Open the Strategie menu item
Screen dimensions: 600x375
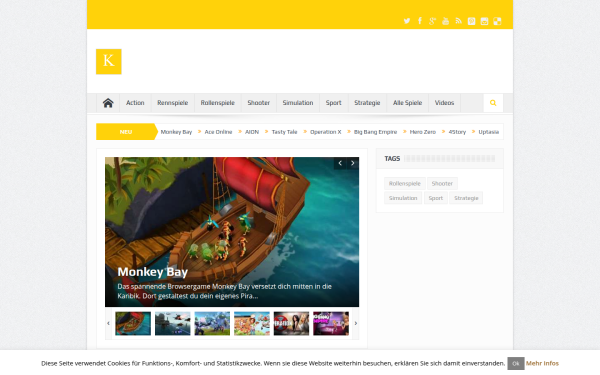367,103
